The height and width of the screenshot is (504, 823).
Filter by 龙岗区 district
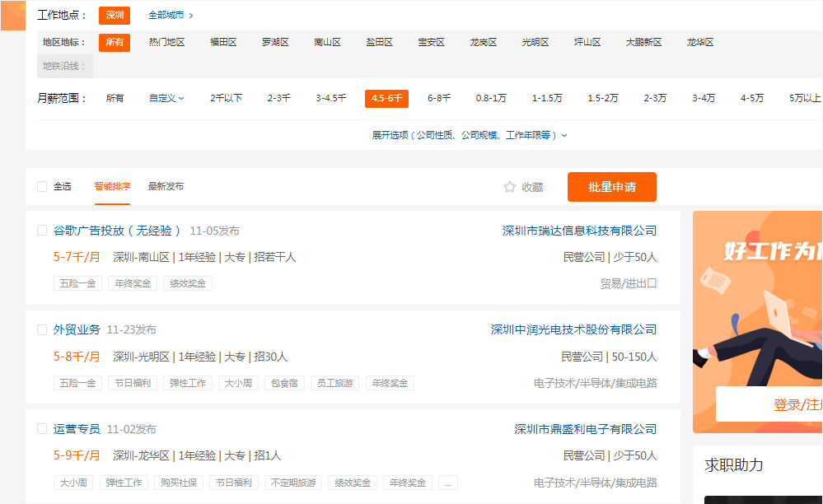(484, 42)
